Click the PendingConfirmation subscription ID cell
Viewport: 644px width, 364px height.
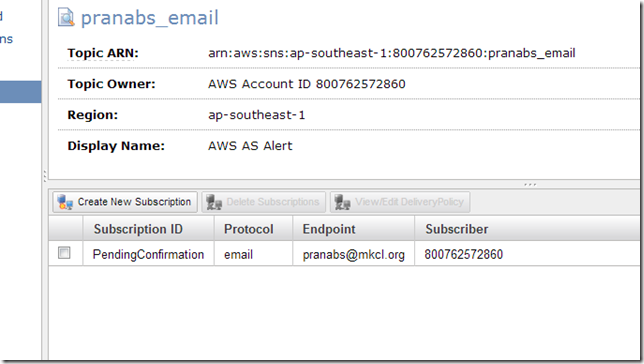[148, 254]
